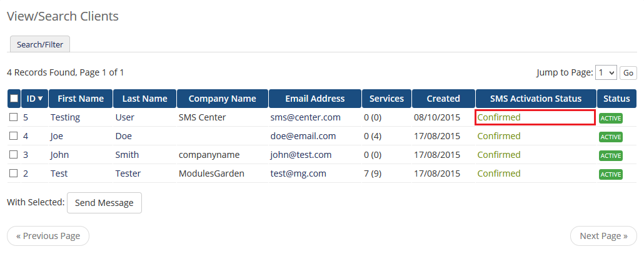Sort by First Name column header
Image resolution: width=644 pixels, height=259 pixels.
(81, 99)
